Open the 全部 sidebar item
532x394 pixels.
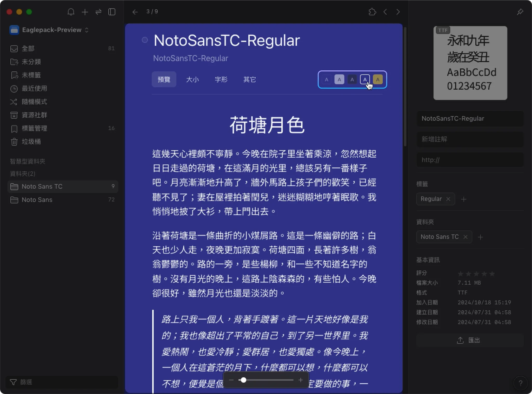coord(63,49)
